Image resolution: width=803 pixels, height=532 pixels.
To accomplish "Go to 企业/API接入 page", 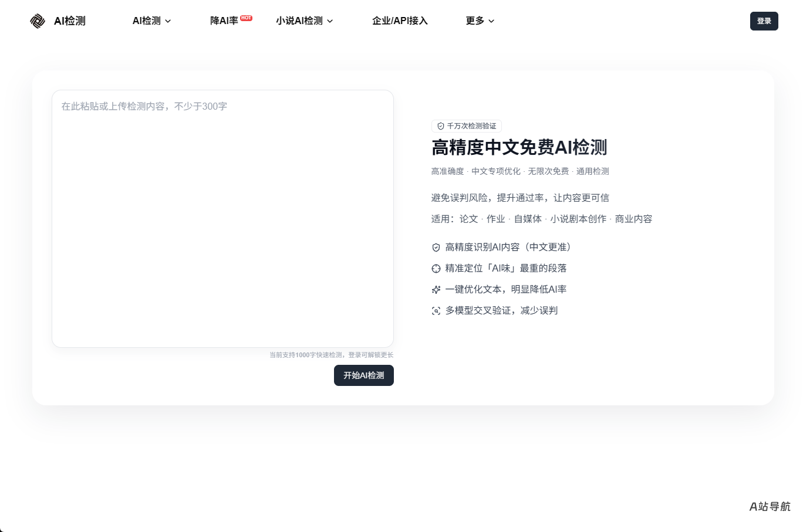I will (x=400, y=21).
